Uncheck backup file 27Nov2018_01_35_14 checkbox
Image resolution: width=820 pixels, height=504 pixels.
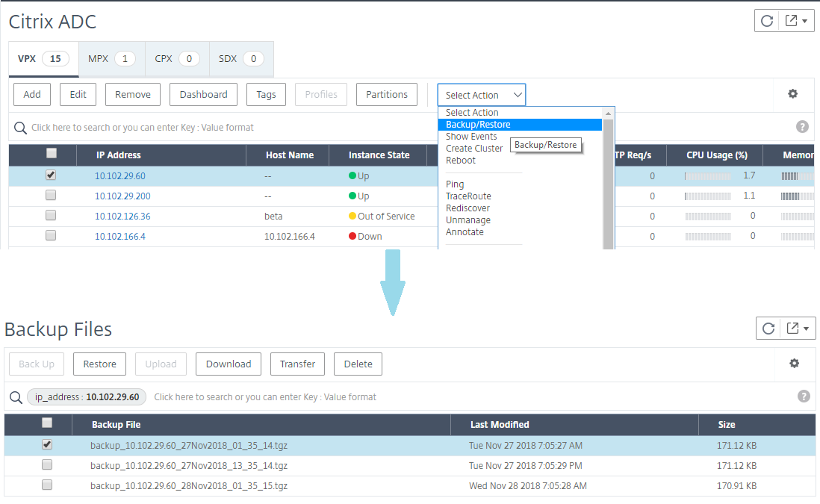[x=47, y=444]
